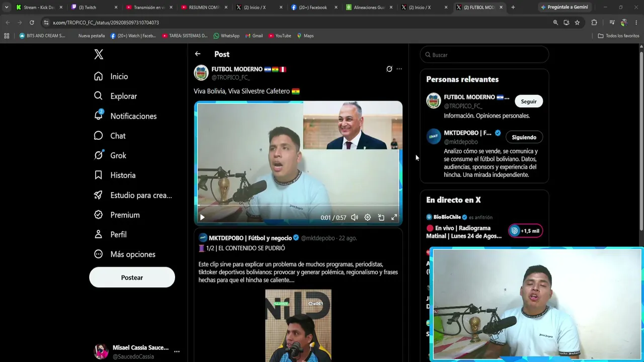644x362 pixels.
Task: Click the Postear button
Action: coord(132,278)
